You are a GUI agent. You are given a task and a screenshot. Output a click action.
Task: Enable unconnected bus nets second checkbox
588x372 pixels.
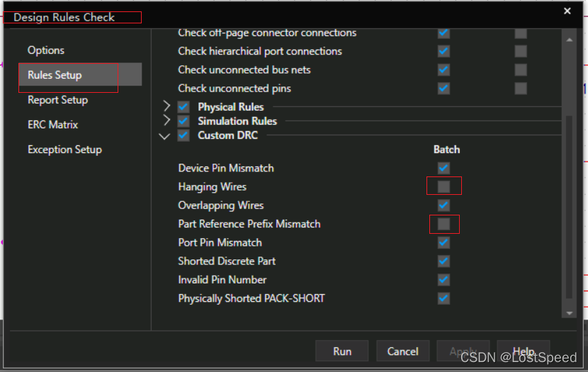click(521, 69)
